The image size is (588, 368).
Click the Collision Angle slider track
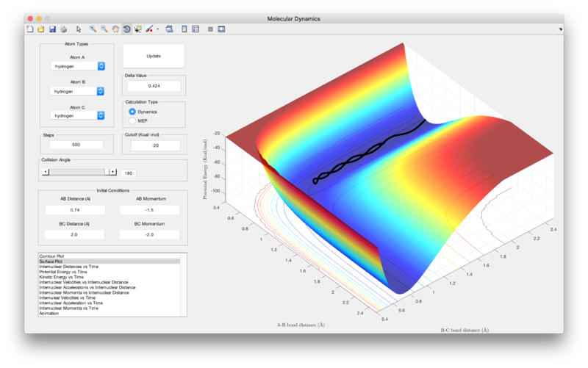point(77,172)
